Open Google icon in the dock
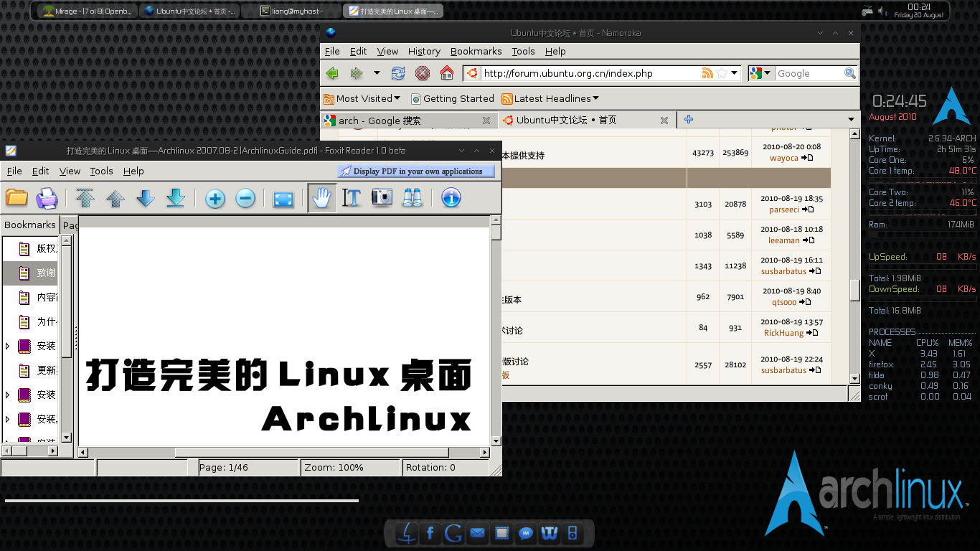 point(453,533)
